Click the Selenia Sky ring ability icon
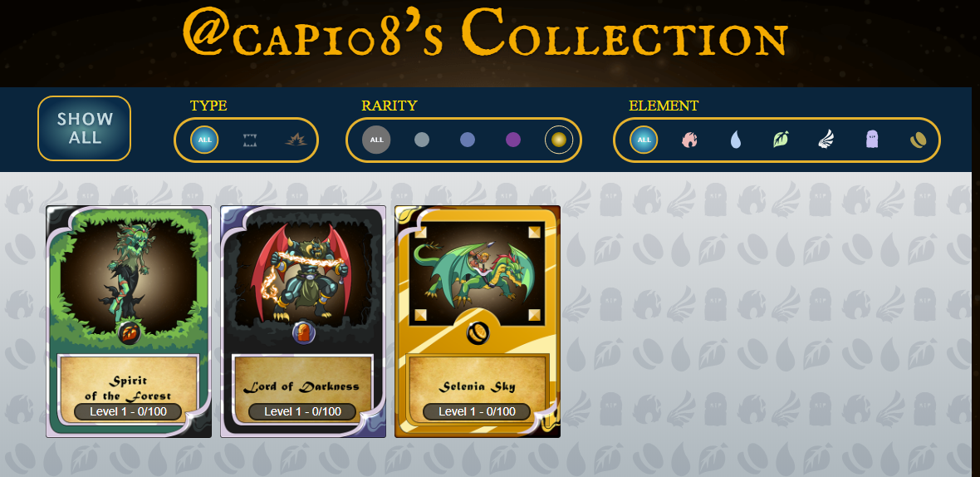 [x=478, y=333]
